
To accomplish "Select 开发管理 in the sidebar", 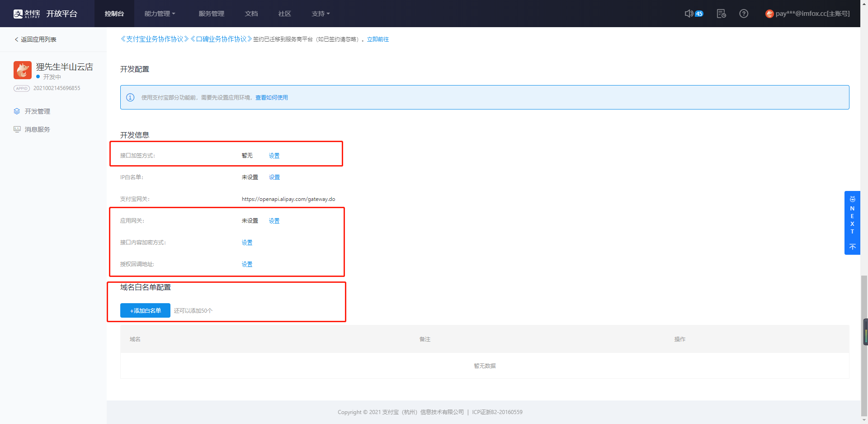I will [x=38, y=111].
